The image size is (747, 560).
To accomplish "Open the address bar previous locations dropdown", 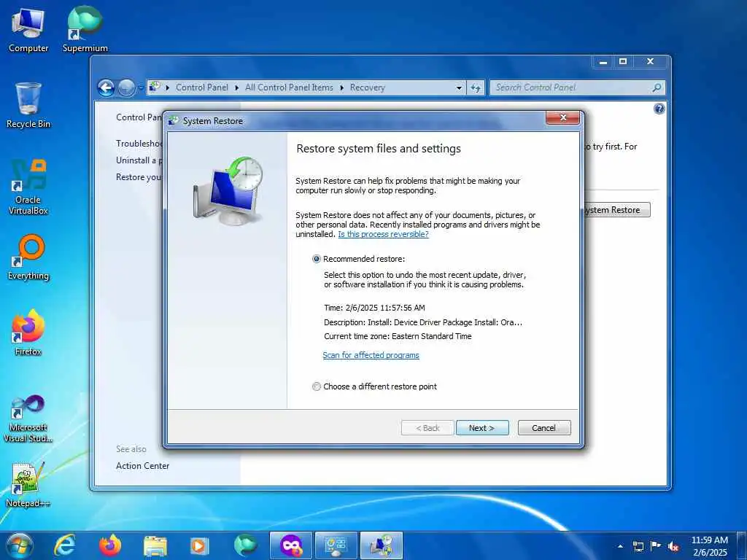I will coord(459,88).
